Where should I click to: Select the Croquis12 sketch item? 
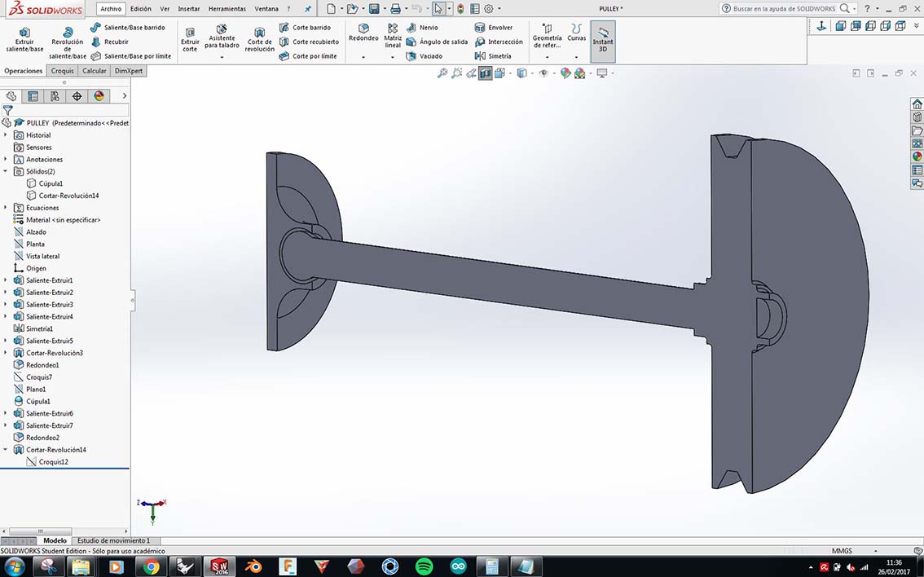point(47,461)
